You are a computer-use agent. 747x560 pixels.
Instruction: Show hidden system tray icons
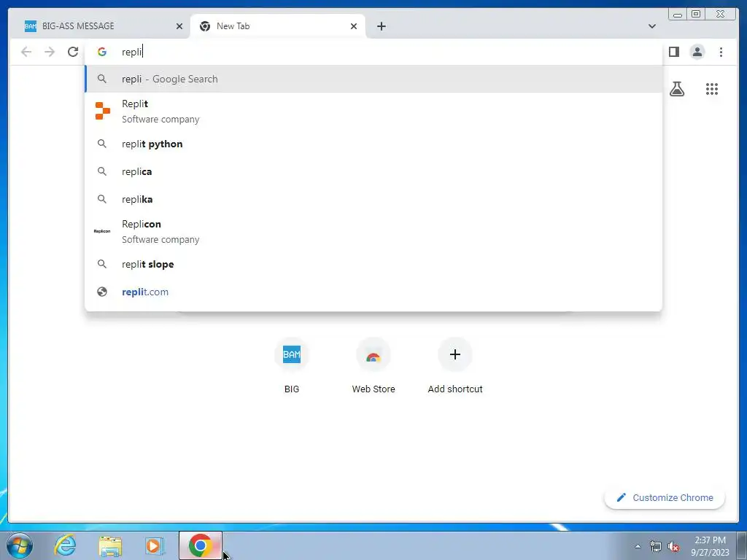click(x=638, y=546)
